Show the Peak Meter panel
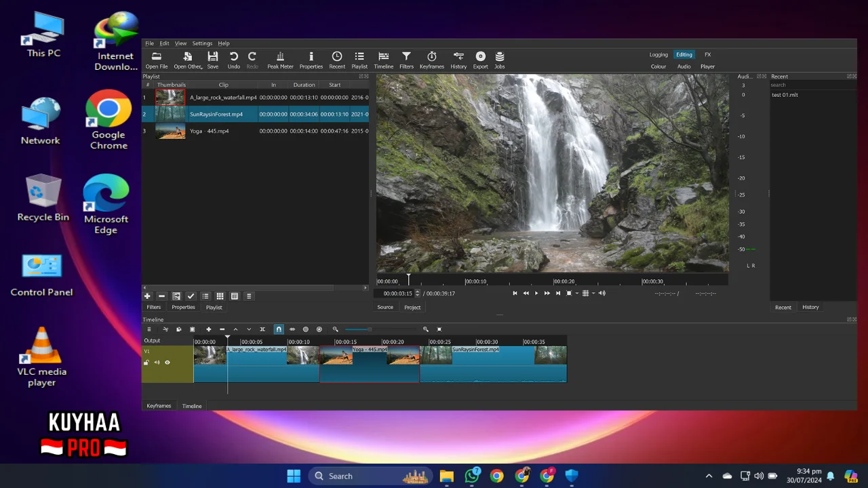The height and width of the screenshot is (488, 868). pyautogui.click(x=280, y=60)
